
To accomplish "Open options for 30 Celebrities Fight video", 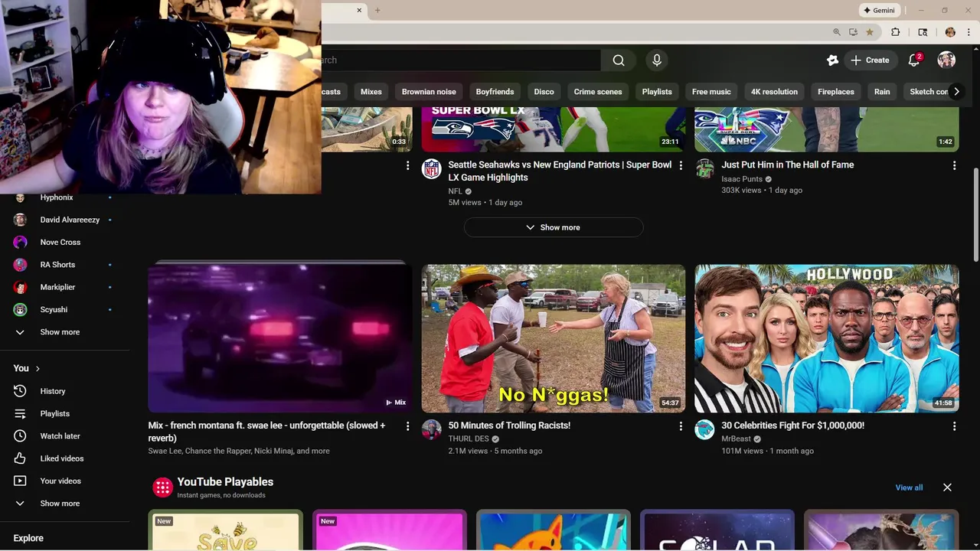I will pos(954,426).
